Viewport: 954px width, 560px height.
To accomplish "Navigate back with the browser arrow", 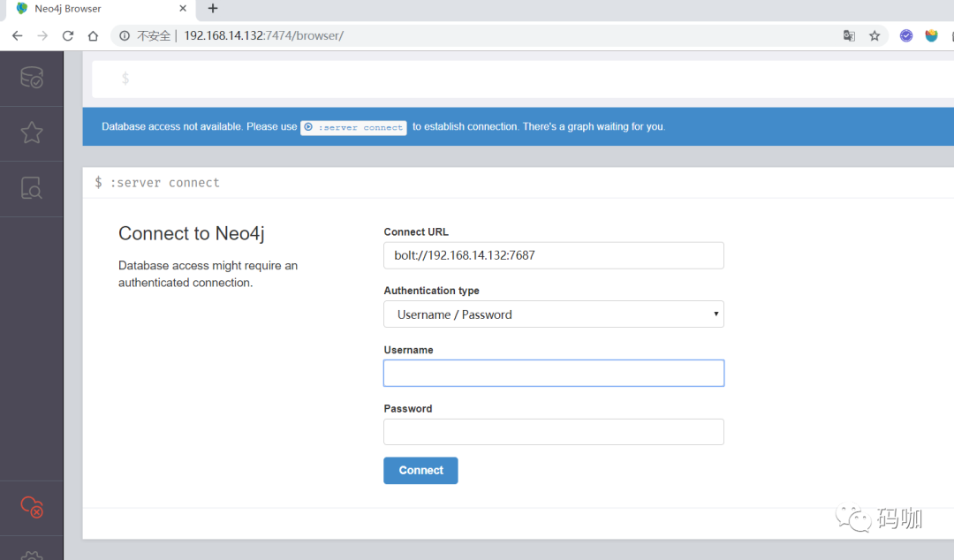I will pyautogui.click(x=17, y=36).
